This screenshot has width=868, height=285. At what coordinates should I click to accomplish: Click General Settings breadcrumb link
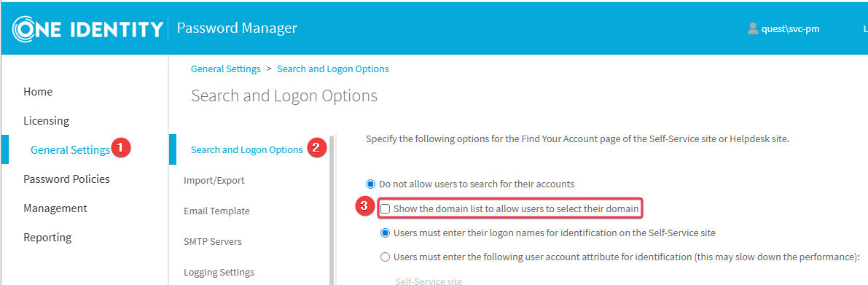coord(225,69)
